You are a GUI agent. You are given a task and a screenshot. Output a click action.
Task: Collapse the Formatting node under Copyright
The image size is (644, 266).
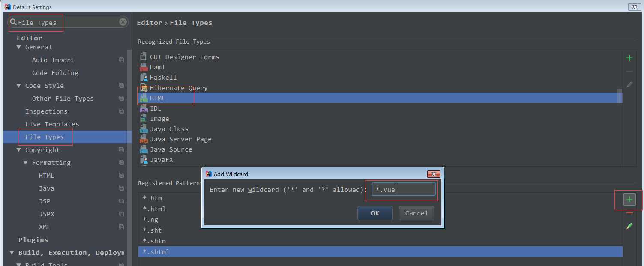(26, 163)
